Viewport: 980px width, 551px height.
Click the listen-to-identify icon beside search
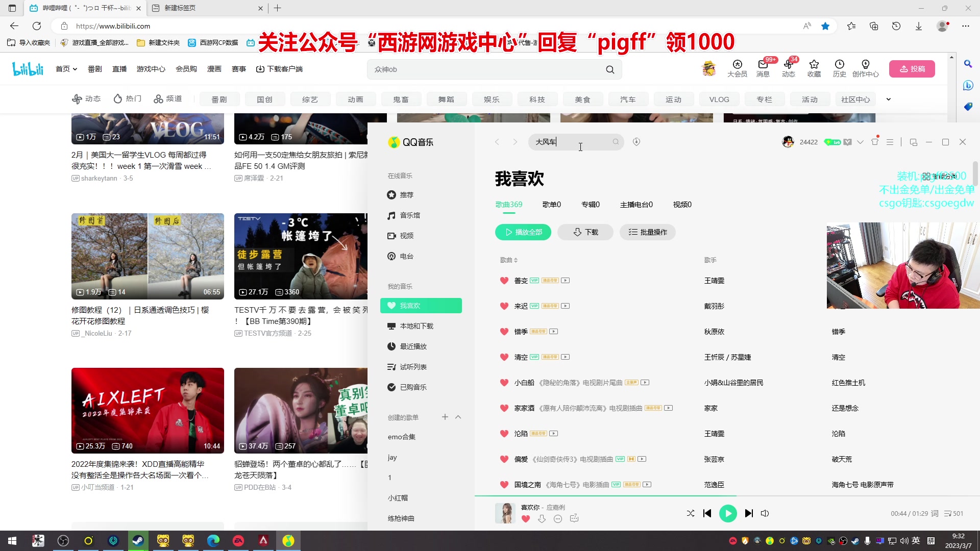636,142
